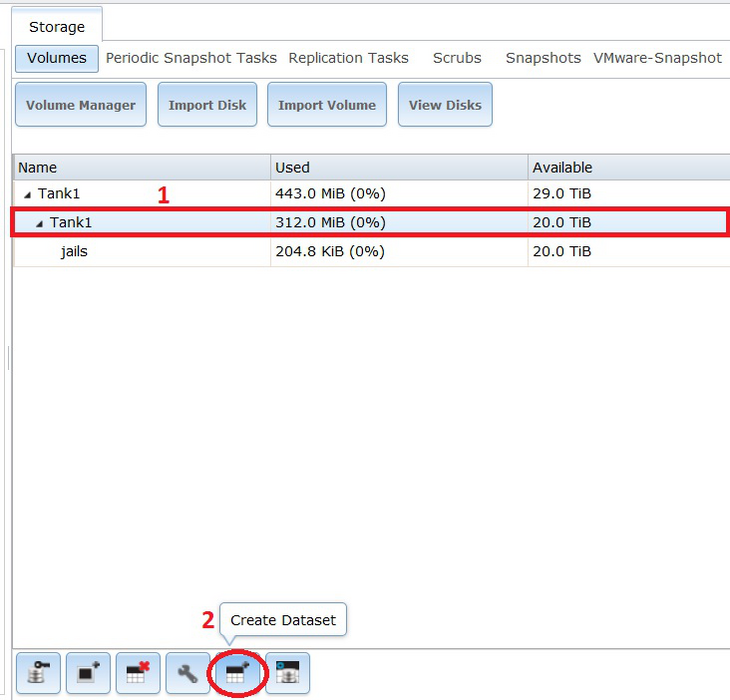Switch to Periodic Snapshot Tasks tab
The width and height of the screenshot is (730, 700).
[191, 58]
